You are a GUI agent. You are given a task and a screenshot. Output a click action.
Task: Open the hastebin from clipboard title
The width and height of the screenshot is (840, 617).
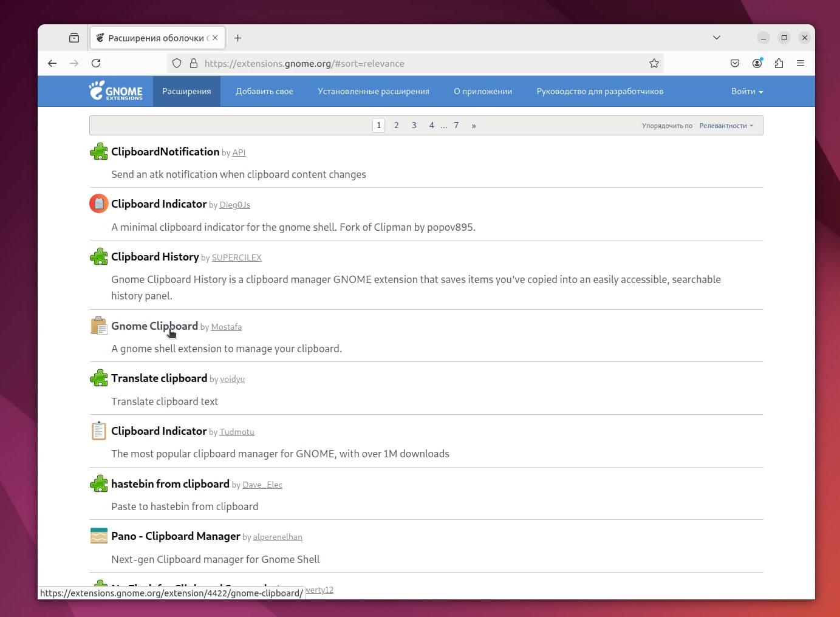coord(170,483)
